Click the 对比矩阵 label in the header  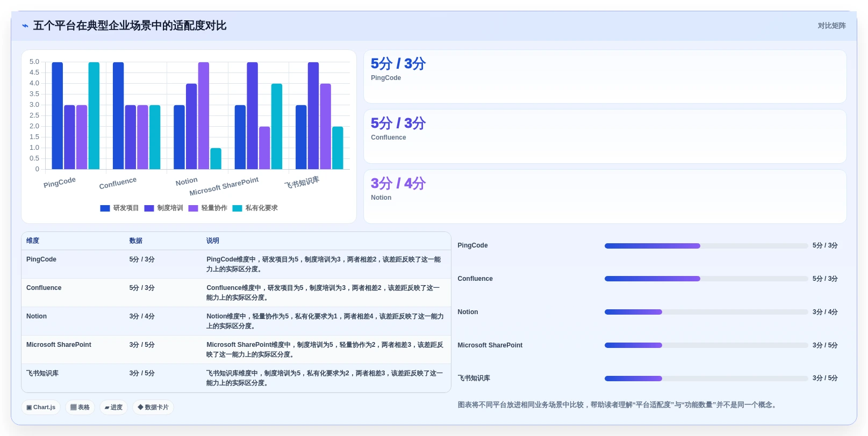coord(831,26)
